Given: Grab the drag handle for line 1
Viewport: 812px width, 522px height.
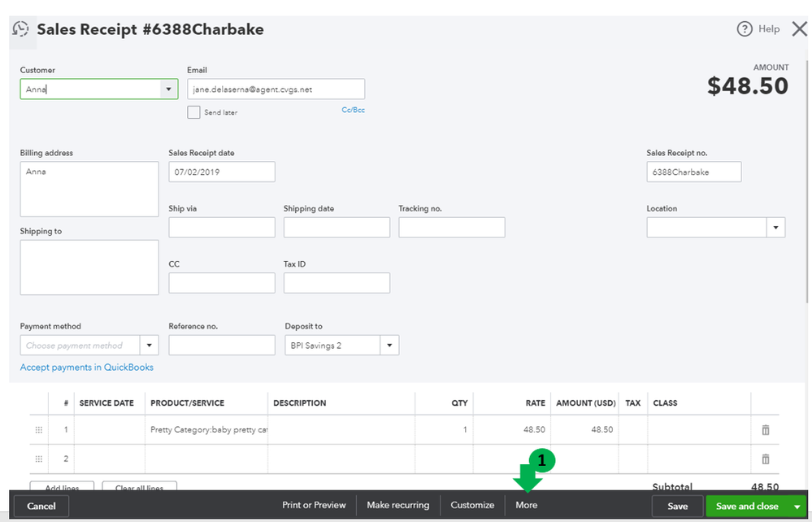Looking at the screenshot, I should (x=38, y=430).
